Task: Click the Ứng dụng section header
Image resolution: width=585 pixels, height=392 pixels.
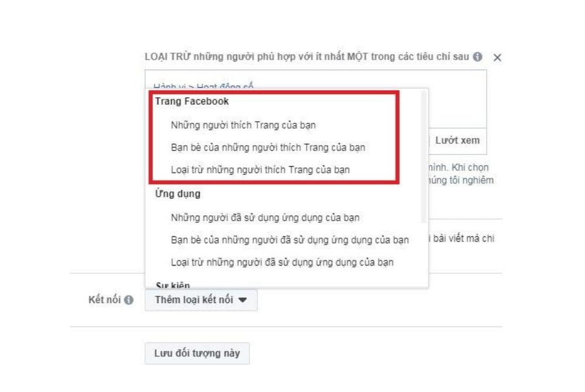Action: [x=178, y=194]
